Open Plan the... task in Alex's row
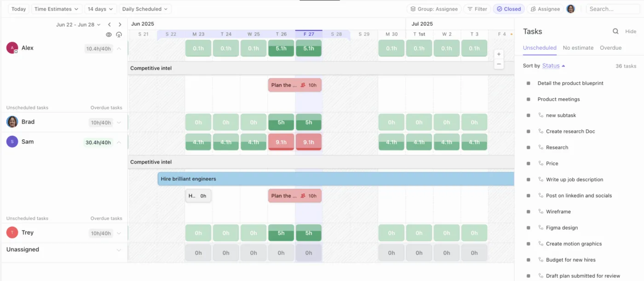 [294, 85]
